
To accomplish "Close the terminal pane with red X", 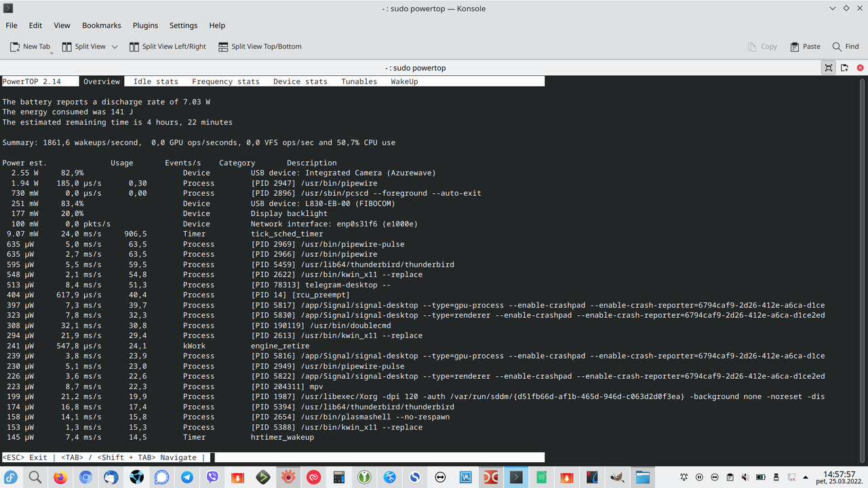I will pos(861,68).
